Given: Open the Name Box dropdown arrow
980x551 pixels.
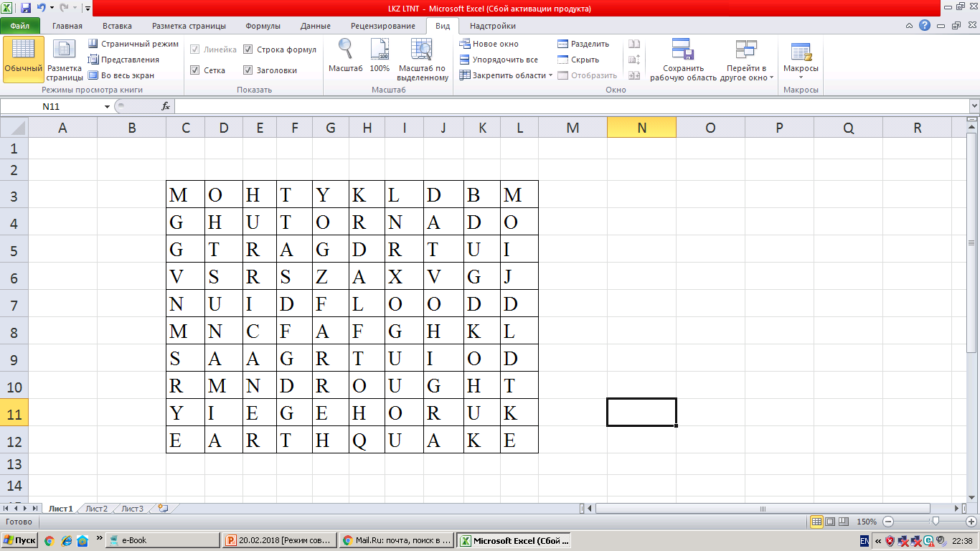Looking at the screenshot, I should tap(108, 106).
